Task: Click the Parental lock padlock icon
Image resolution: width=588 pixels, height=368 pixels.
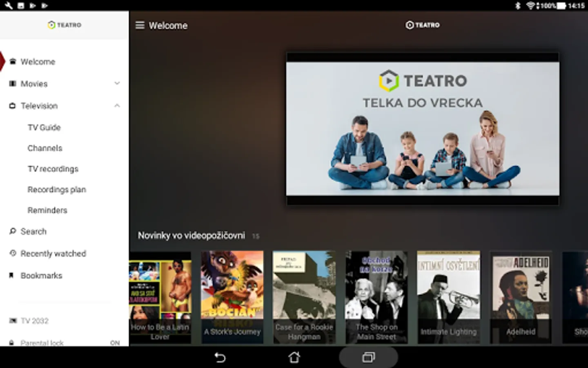Action: coord(12,343)
